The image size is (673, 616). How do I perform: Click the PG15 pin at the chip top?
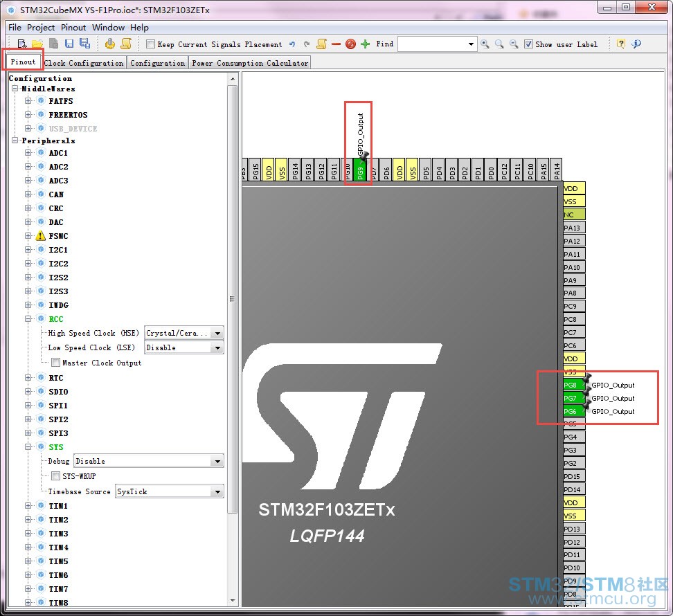tap(255, 170)
